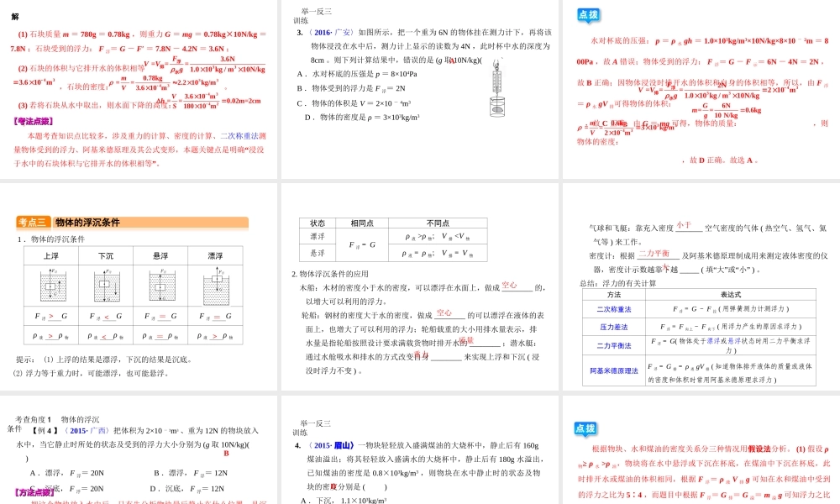Screen dimensions: 840x504
Task: Click the 悬浮 beaker diagram in the four-column table
Action: 162,285
